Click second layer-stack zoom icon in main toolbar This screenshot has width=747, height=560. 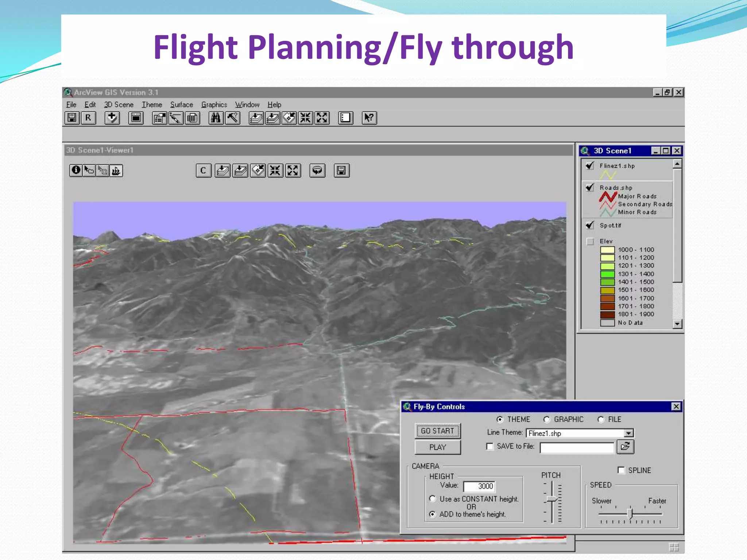coord(272,118)
